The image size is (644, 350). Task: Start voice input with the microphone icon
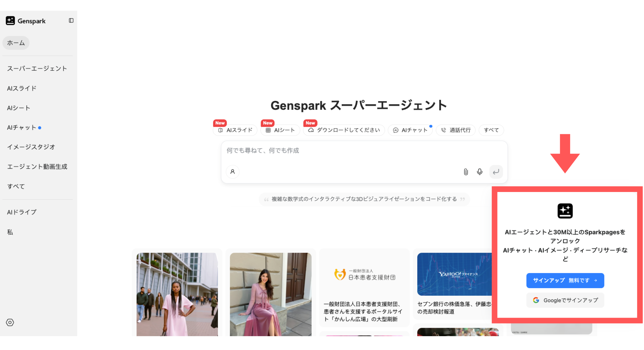(x=480, y=172)
